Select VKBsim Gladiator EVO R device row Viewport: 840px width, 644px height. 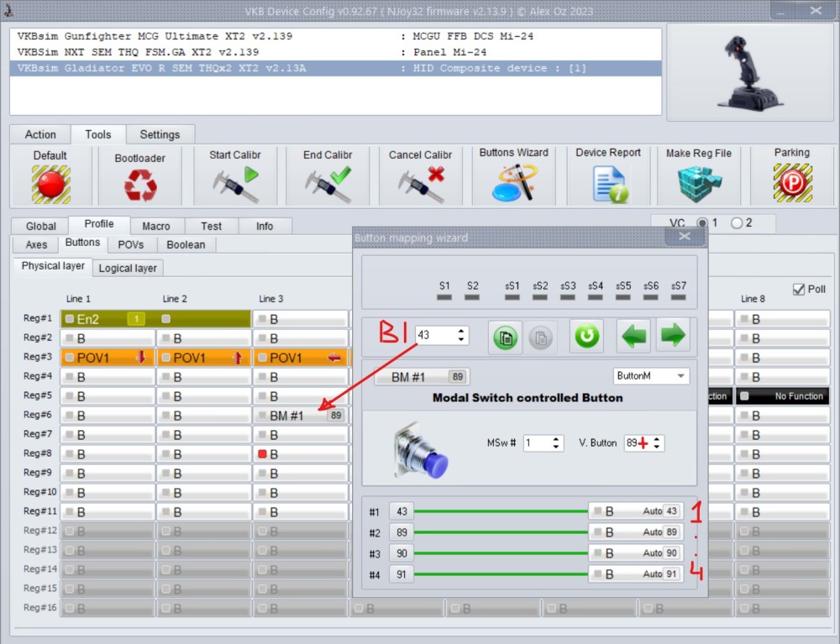335,68
